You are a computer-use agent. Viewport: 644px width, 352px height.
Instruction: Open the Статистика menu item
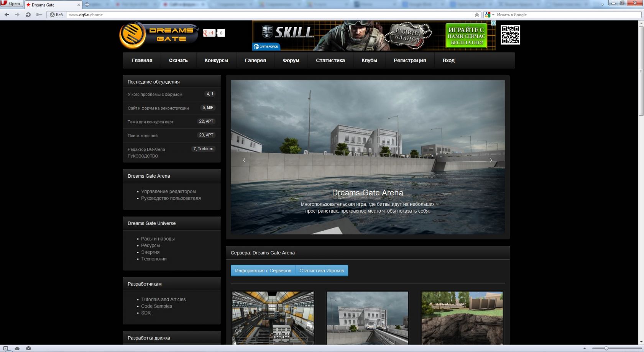330,61
